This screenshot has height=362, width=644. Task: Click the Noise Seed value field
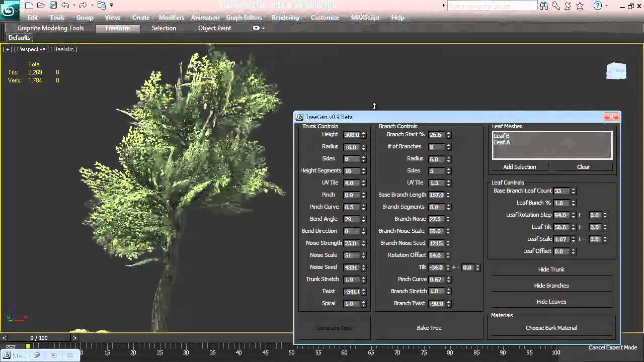click(352, 267)
